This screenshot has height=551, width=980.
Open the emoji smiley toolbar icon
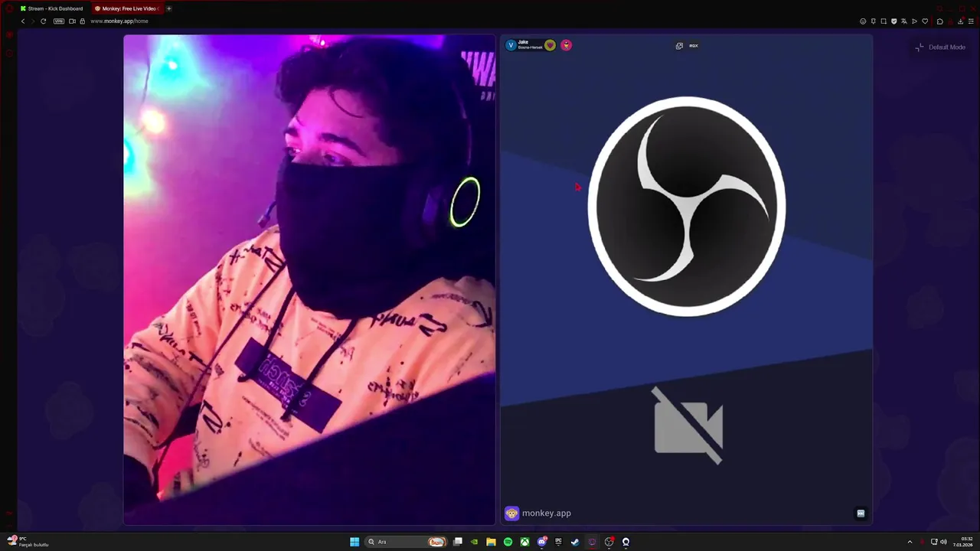tap(863, 21)
